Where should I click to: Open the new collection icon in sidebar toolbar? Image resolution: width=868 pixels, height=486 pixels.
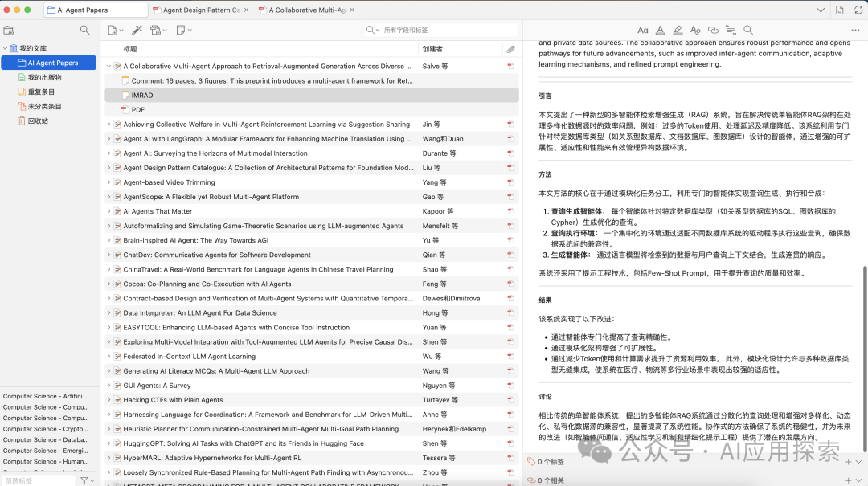pyautogui.click(x=8, y=31)
